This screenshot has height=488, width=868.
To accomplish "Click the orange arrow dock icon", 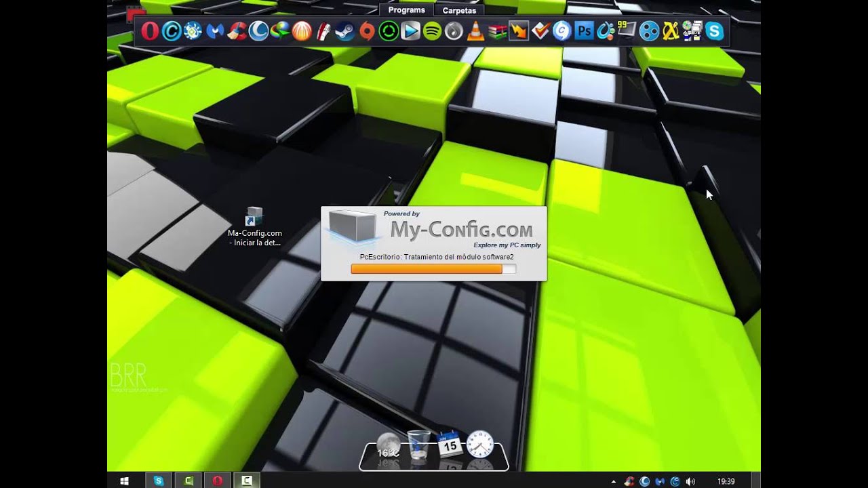I will tap(519, 31).
